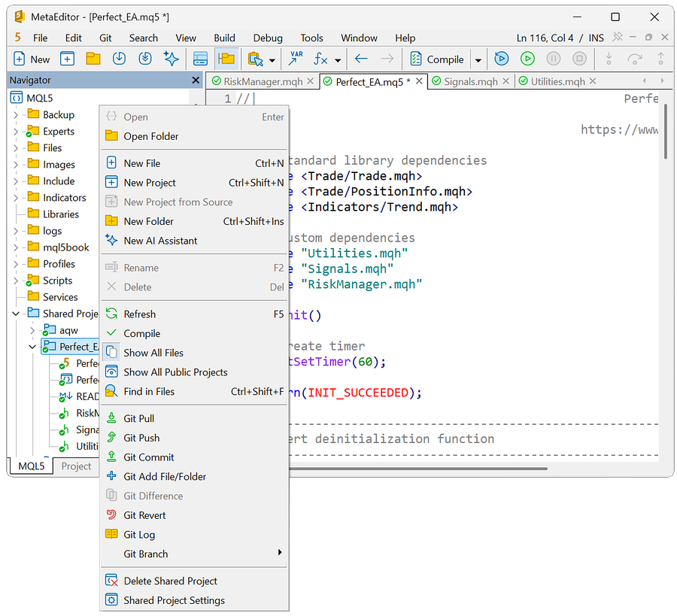Click the Step Out debug icon

pyautogui.click(x=660, y=59)
